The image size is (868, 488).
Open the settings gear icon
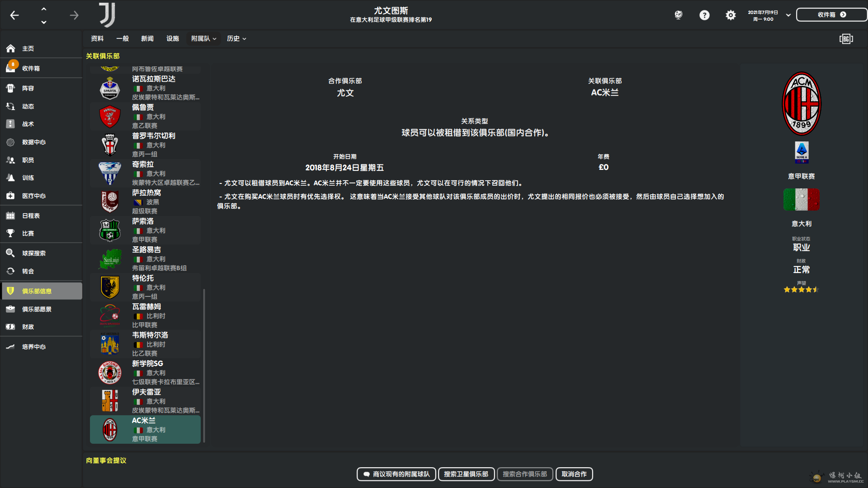[x=731, y=15]
